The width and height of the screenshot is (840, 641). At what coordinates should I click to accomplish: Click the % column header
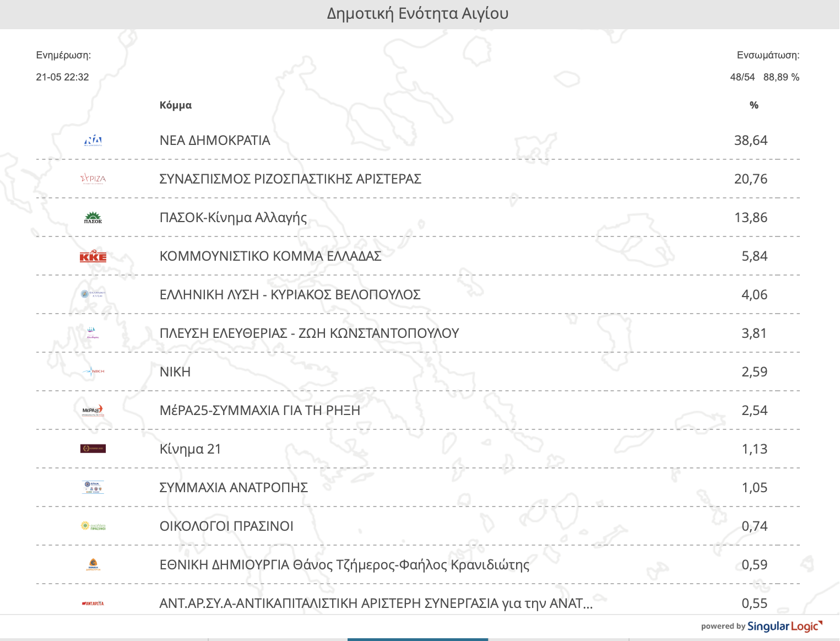click(754, 105)
